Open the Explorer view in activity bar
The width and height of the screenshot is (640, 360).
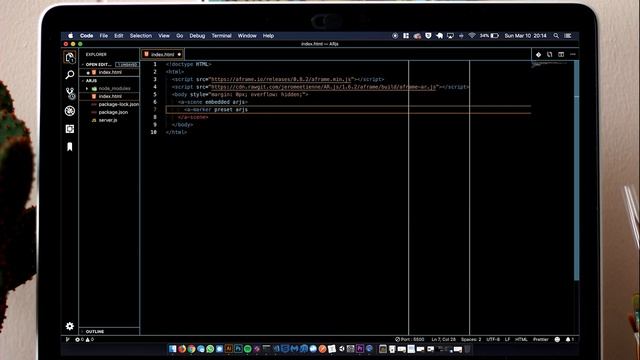(70, 57)
